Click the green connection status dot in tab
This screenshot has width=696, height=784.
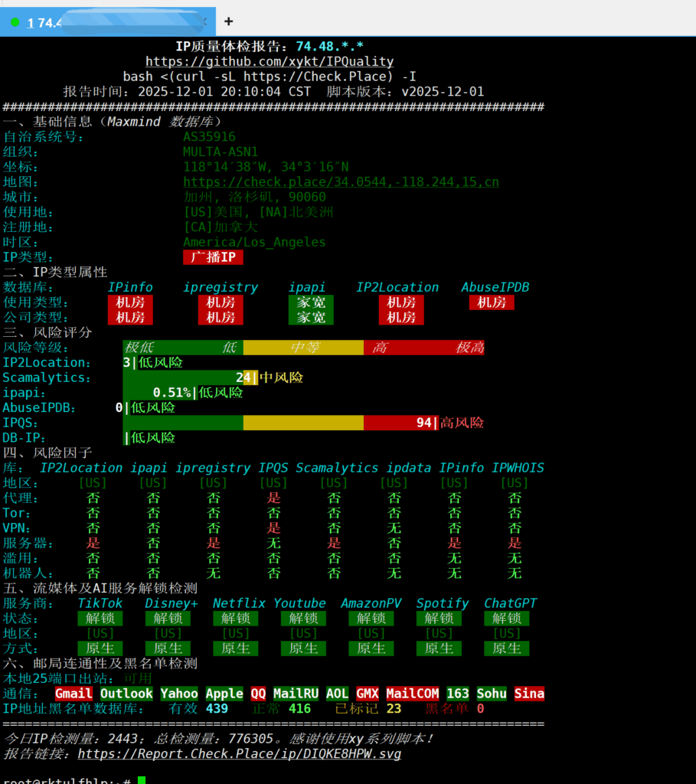tap(15, 22)
